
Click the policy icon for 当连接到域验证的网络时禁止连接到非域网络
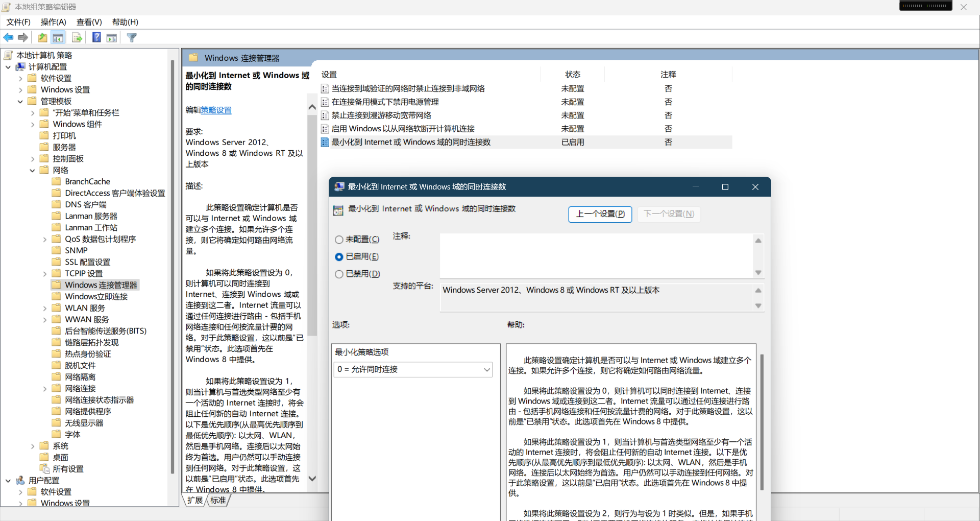point(325,89)
